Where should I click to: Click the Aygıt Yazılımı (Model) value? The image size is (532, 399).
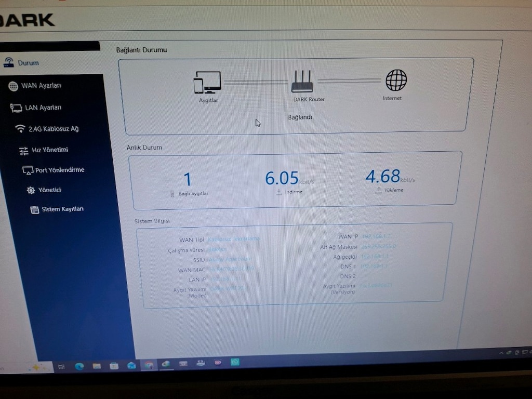(228, 289)
